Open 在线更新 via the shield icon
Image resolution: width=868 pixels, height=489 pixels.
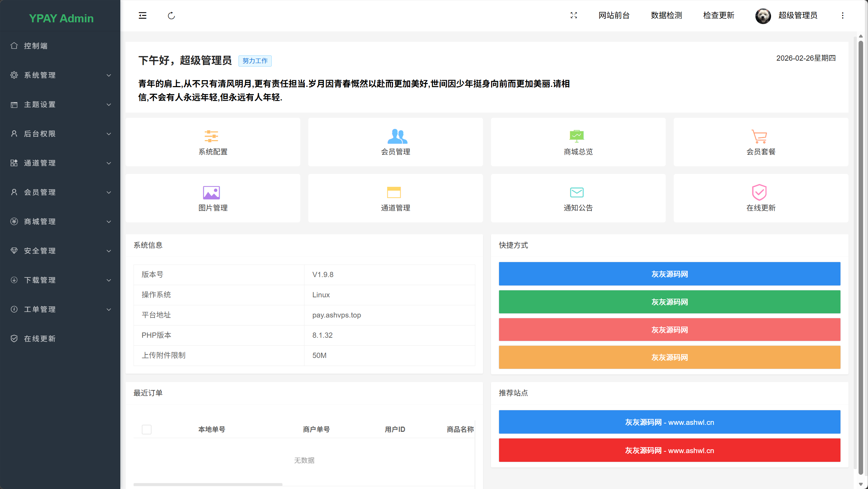[x=760, y=198]
